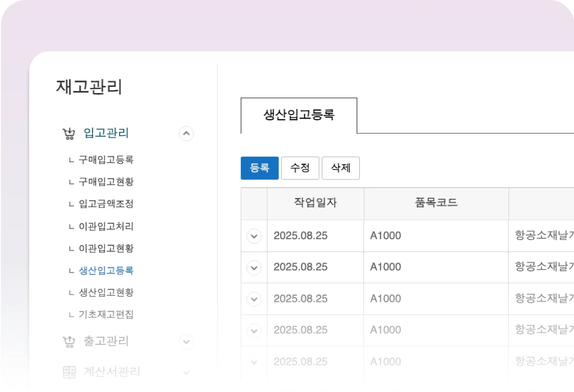Click the 입고관리 cart icon
This screenshot has height=392, width=574.
[68, 134]
